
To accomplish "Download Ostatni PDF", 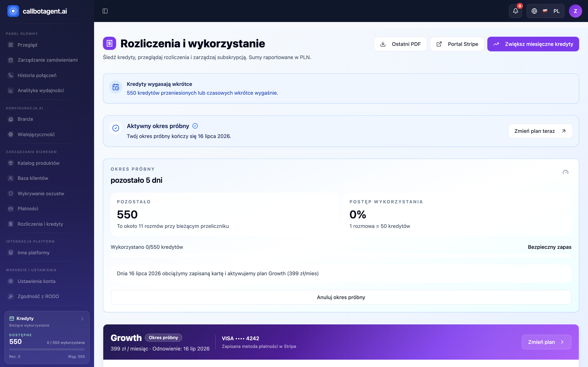I will click(x=400, y=44).
